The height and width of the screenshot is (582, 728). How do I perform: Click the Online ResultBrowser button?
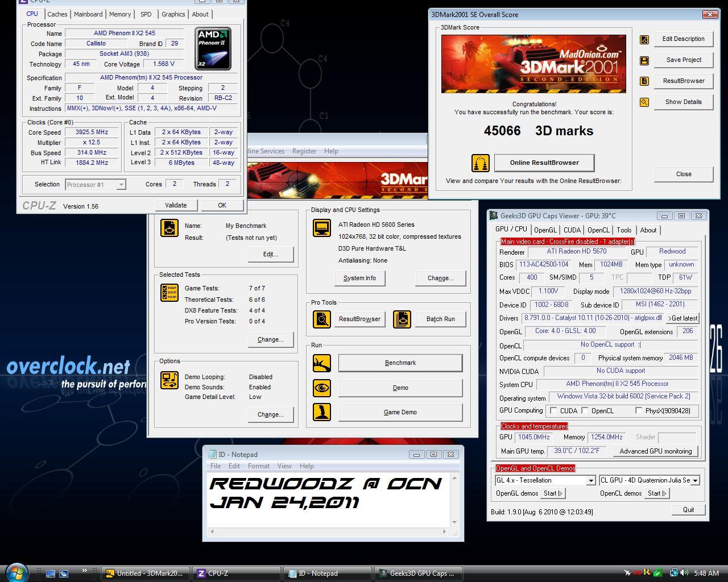click(x=544, y=163)
